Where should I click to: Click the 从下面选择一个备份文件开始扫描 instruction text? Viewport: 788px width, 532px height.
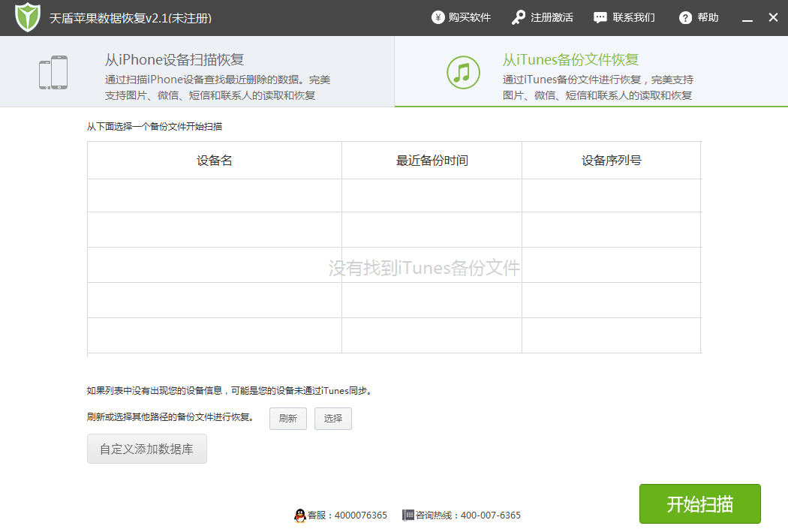coord(155,127)
